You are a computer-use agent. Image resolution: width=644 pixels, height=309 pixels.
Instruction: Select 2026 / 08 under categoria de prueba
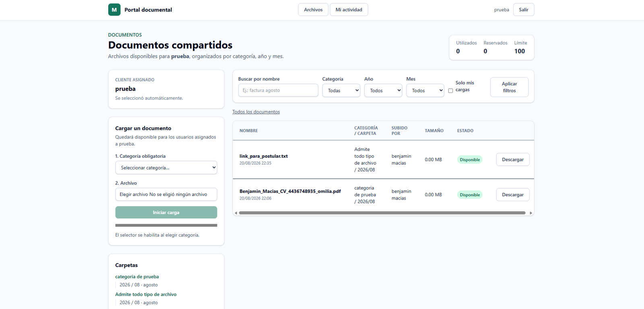(138, 285)
